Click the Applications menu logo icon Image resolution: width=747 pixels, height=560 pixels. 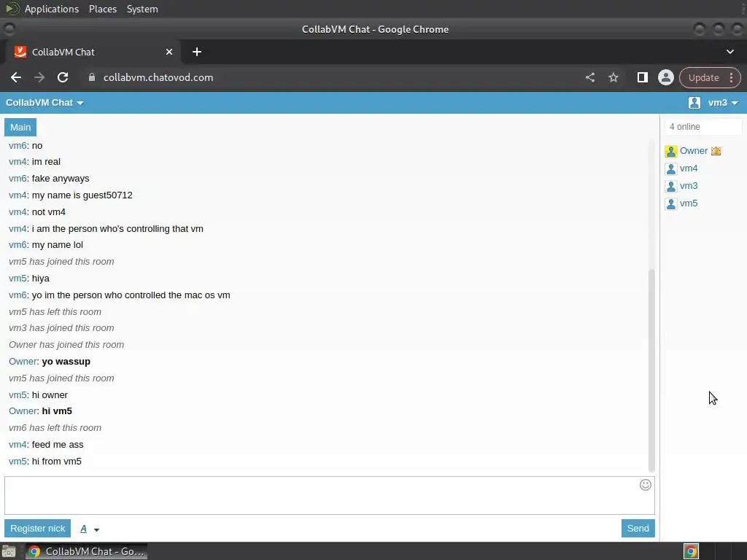pos(12,9)
